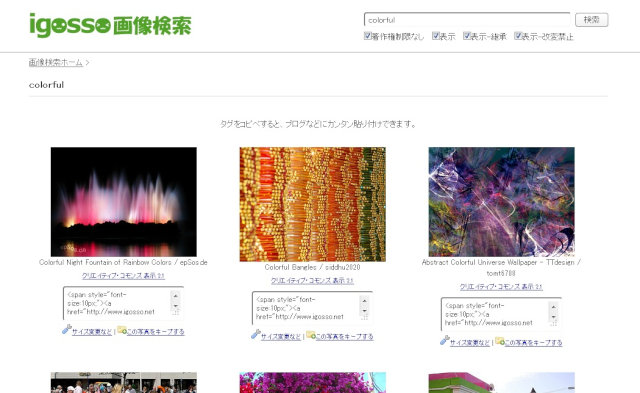Click この写真をキープする under Night Fountain

click(156, 332)
